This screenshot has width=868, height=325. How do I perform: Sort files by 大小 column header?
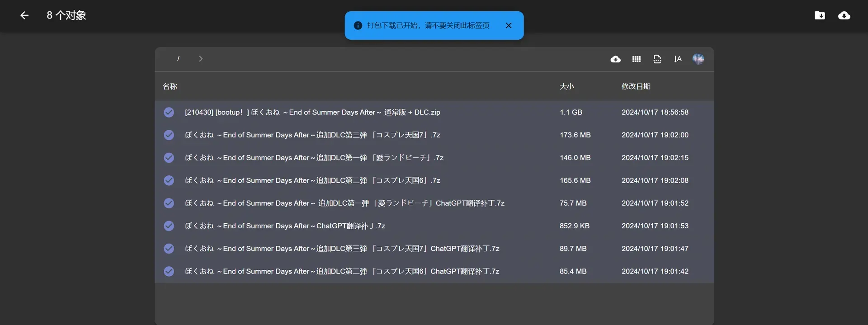click(x=567, y=86)
